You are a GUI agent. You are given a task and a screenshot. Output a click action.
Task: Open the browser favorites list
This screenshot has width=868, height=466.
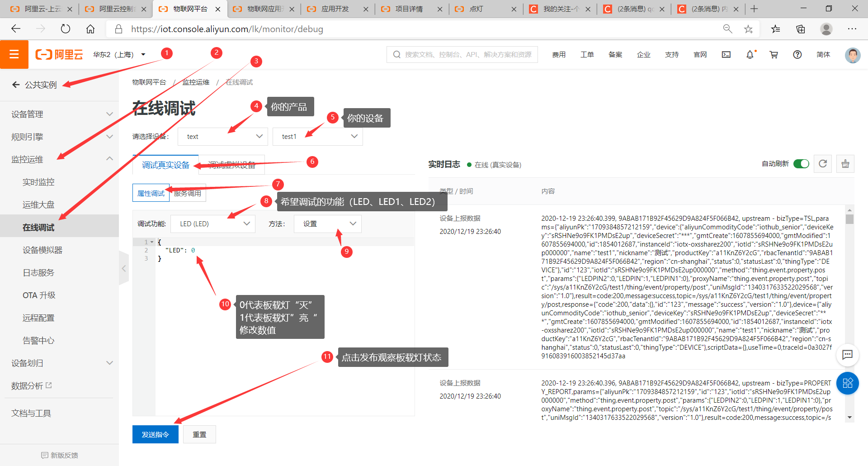coord(776,29)
